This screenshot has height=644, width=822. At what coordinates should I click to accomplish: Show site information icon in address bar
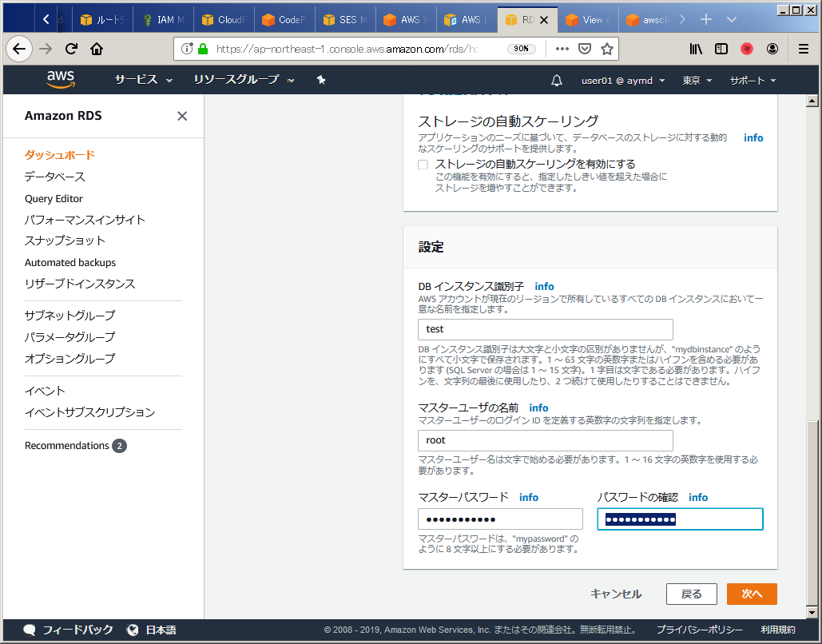(187, 49)
